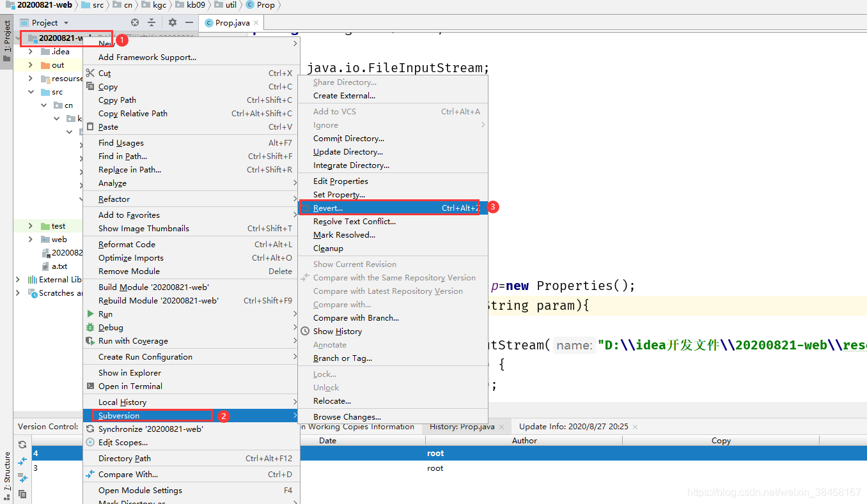Click the Run with Coverage shield icon
The height and width of the screenshot is (504, 867).
coord(90,340)
